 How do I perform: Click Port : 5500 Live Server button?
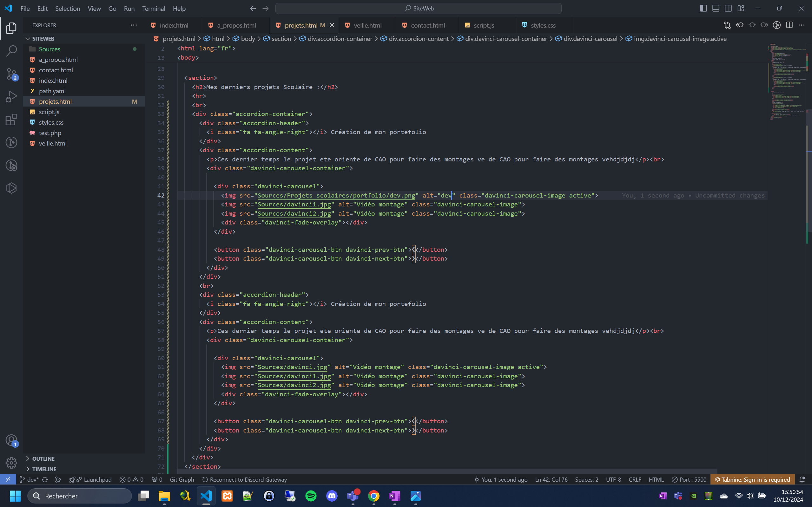pyautogui.click(x=689, y=479)
